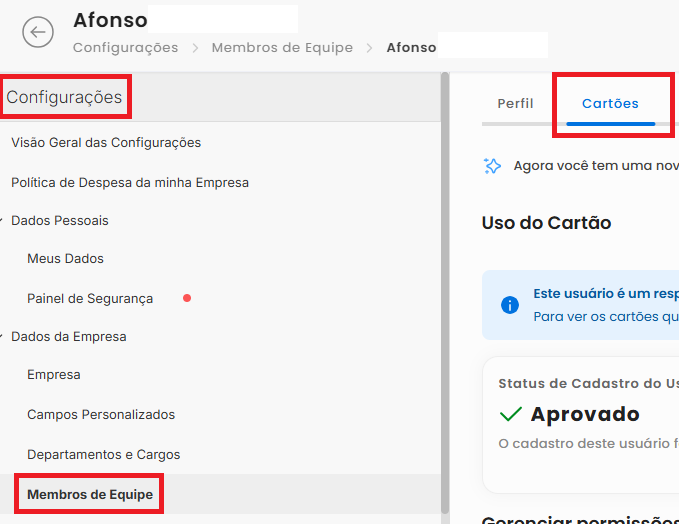Select Empresa in the sidebar
Image resolution: width=679 pixels, height=524 pixels.
54,375
